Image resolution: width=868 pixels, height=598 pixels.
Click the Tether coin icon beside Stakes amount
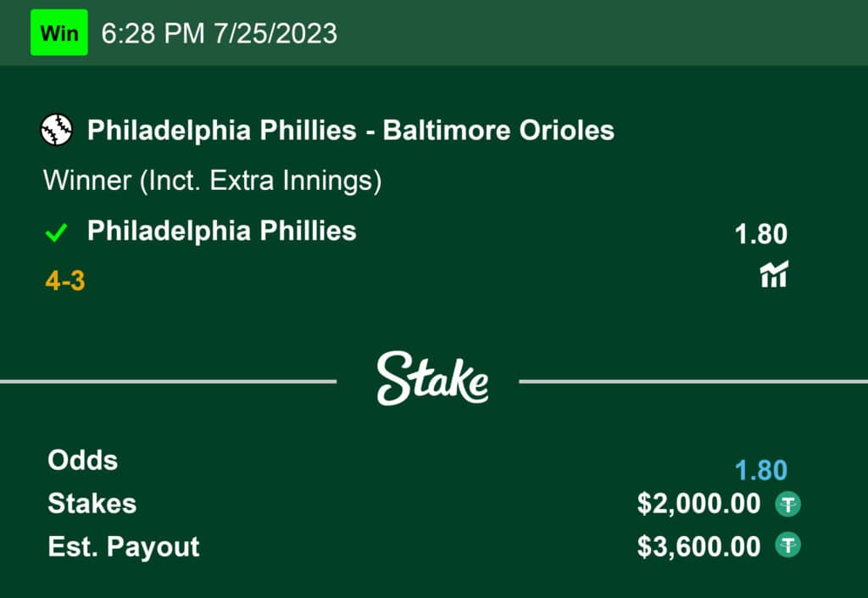(787, 505)
